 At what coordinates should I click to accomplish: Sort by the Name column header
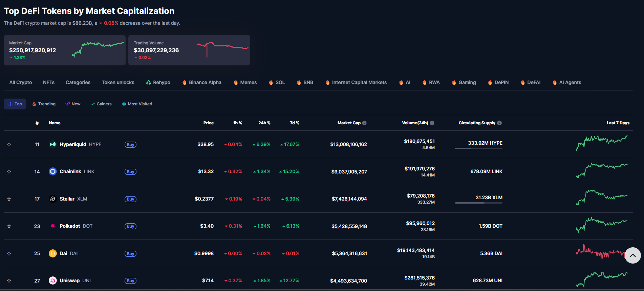(x=55, y=123)
